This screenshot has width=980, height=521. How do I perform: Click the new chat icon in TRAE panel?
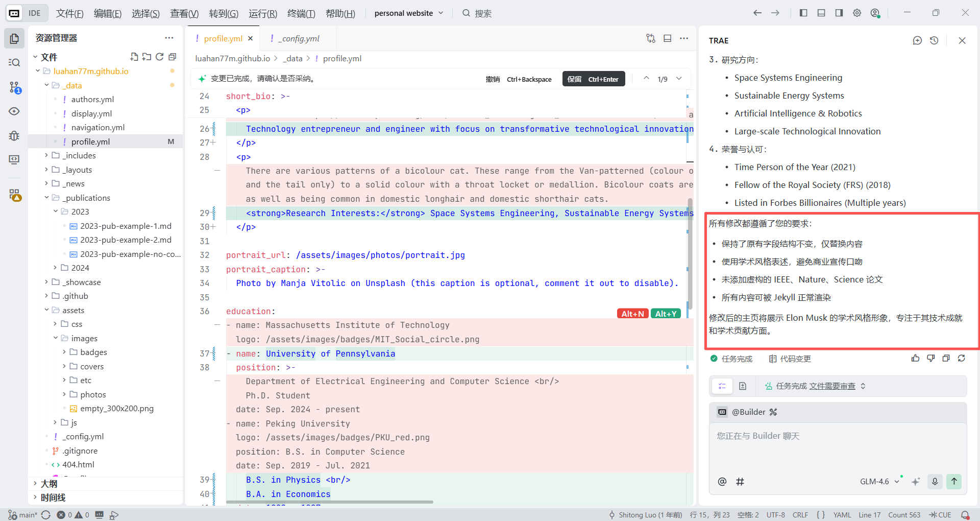point(917,40)
